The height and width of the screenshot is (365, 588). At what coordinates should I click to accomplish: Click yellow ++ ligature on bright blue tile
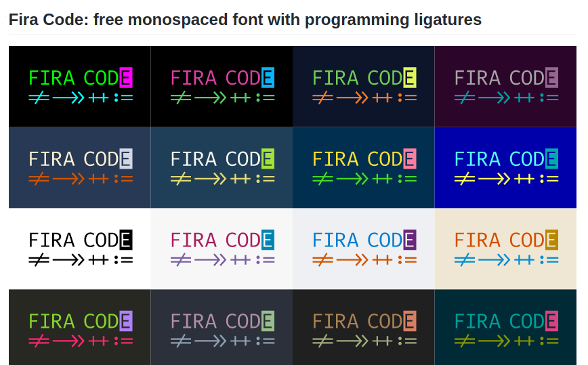pyautogui.click(x=524, y=179)
